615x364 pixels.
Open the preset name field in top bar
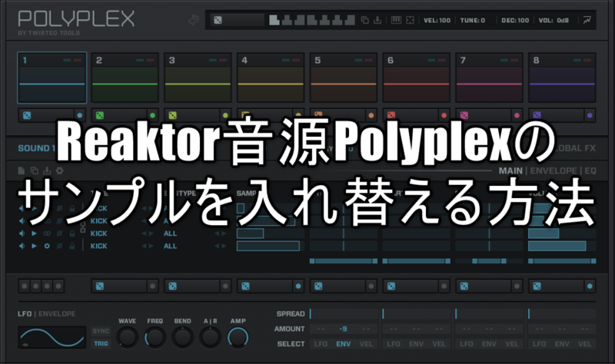(244, 20)
